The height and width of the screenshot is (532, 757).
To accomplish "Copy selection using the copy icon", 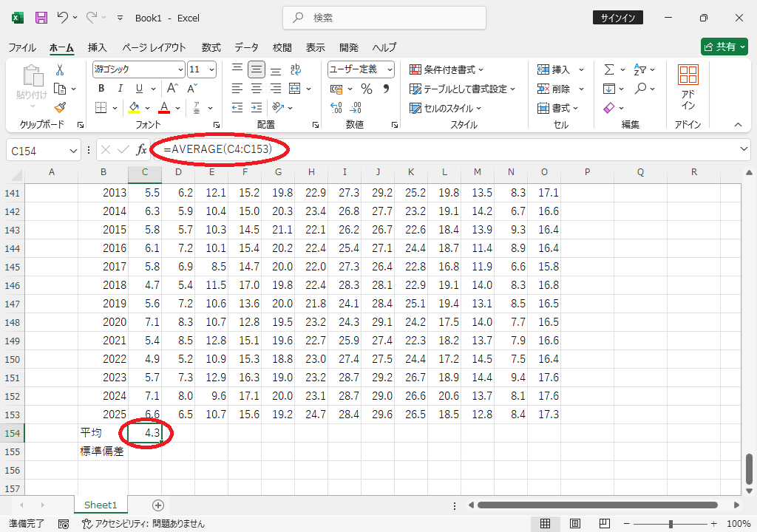I will point(60,89).
